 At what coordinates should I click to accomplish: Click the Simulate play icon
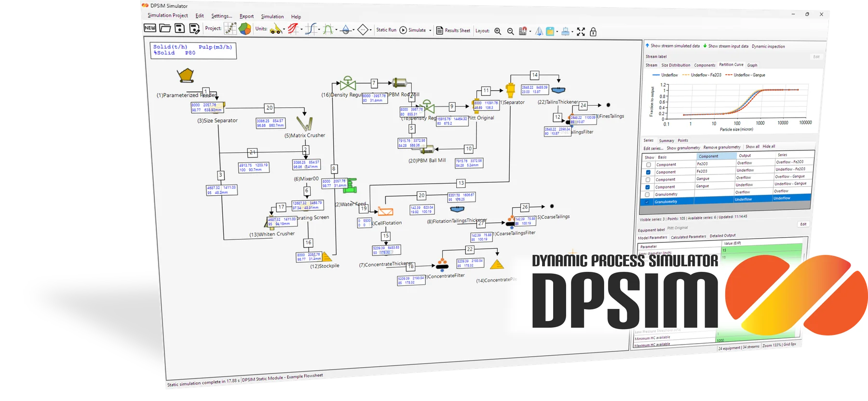[403, 30]
